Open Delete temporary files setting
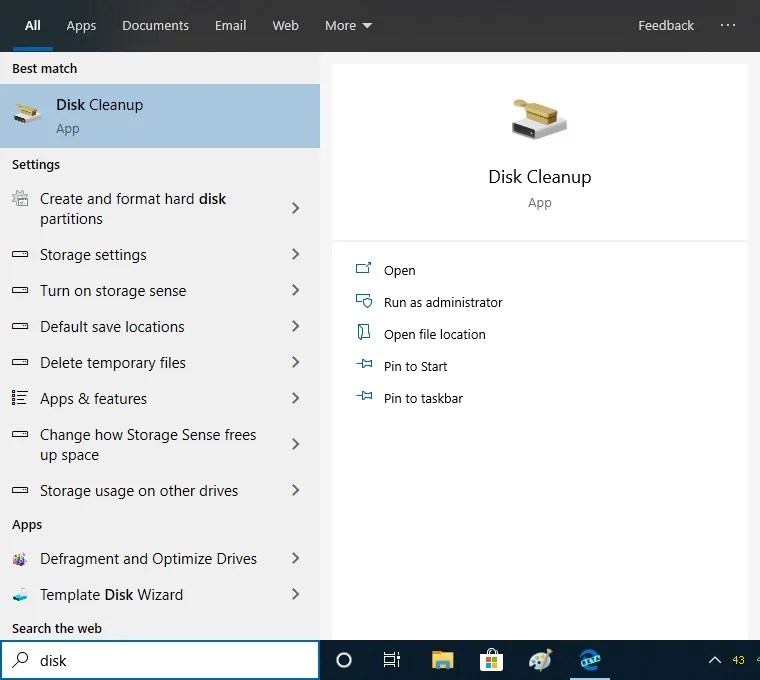Screen dimensions: 760x680 click(x=113, y=363)
